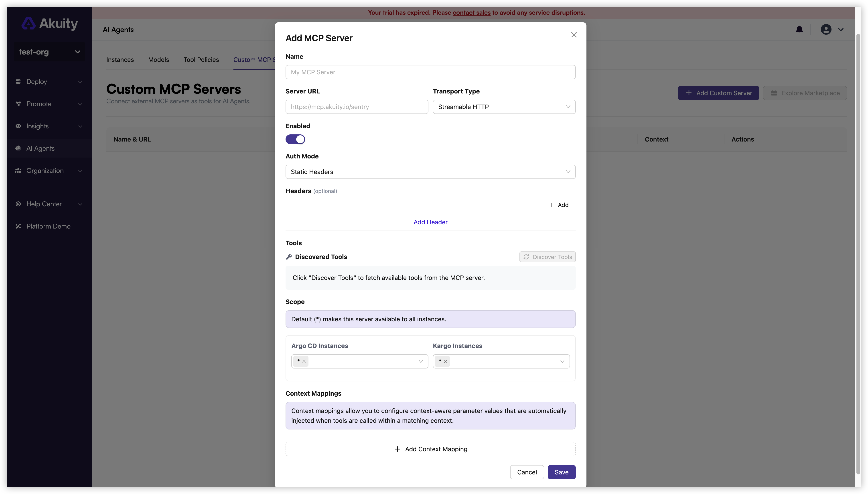Click the refresh icon in Discover Tools
Screen dimensions: 868x494
pos(526,257)
